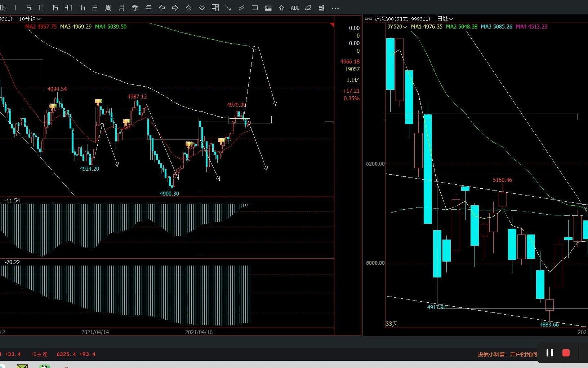Click the MA3 4969.29 label

pyautogui.click(x=76, y=27)
